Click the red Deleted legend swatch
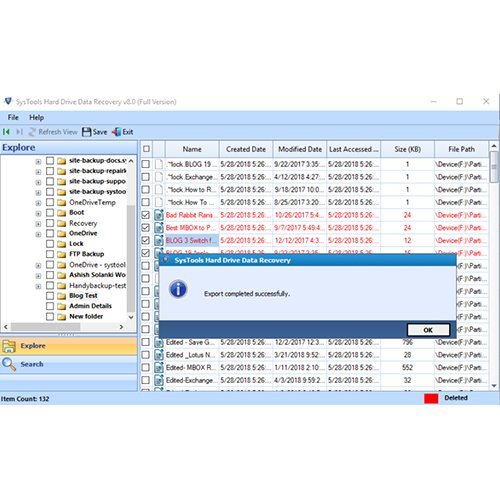This screenshot has width=500, height=500. [431, 398]
